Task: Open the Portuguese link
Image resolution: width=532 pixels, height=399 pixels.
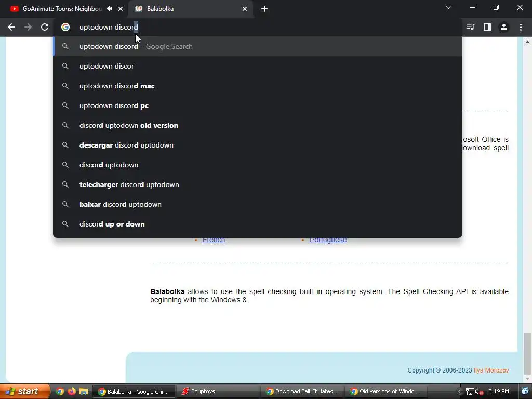Action: pyautogui.click(x=328, y=240)
